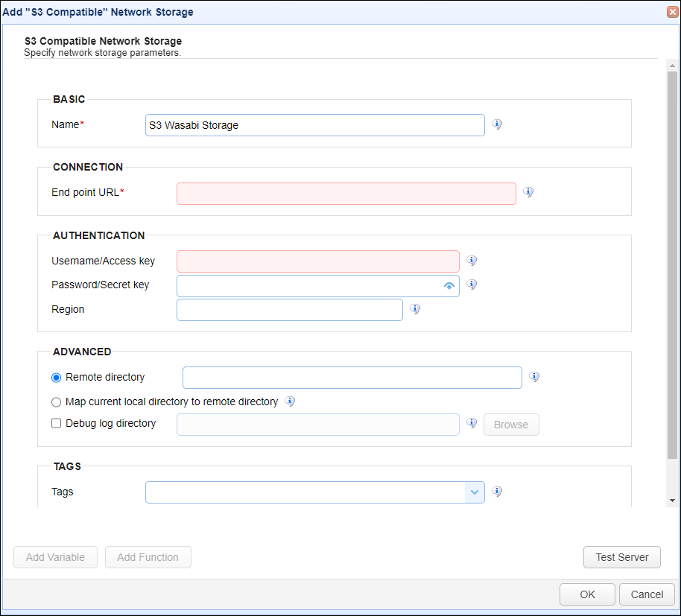
Task: Click info icon next to Name field
Action: pyautogui.click(x=497, y=124)
